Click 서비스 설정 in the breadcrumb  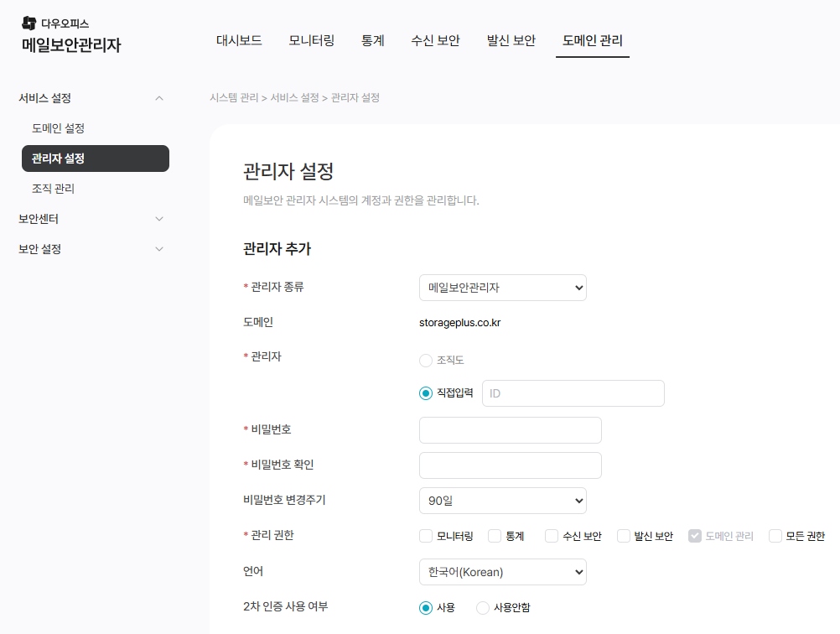pos(294,98)
